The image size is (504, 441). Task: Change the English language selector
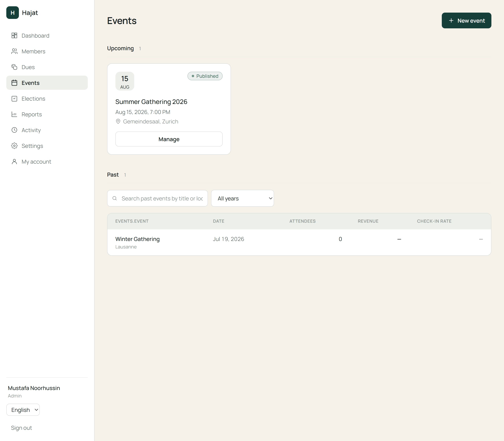coord(23,410)
